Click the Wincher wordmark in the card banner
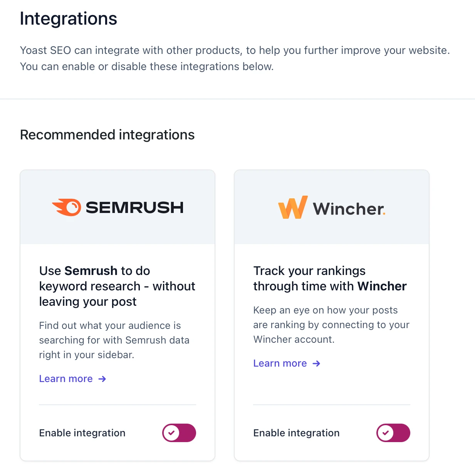Screen dimensions: 475x476 tap(349, 209)
